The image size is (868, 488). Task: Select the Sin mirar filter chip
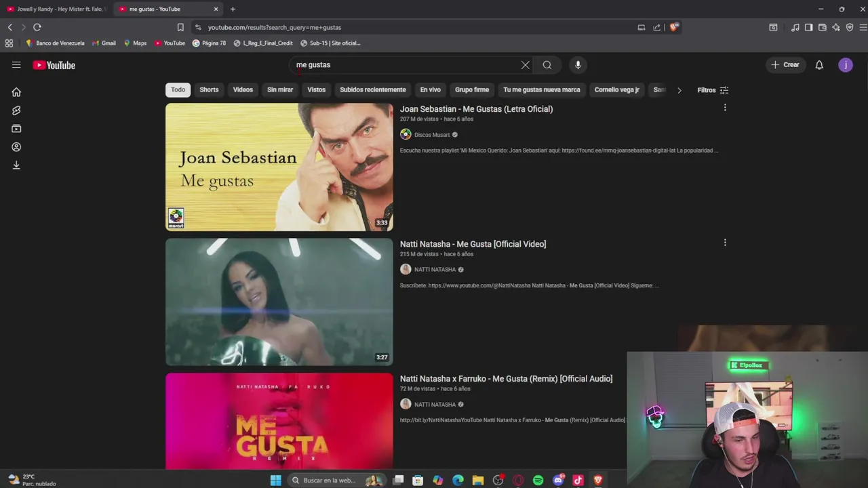point(280,89)
